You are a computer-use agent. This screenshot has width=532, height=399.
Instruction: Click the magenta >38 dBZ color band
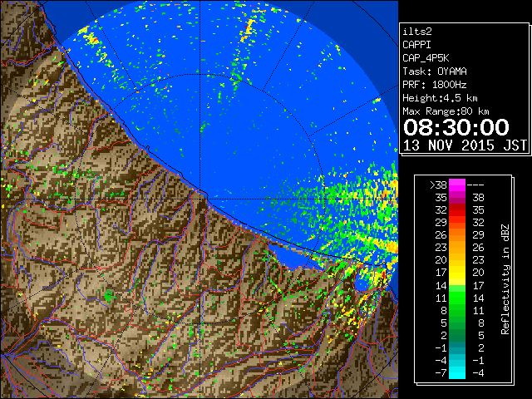[457, 185]
